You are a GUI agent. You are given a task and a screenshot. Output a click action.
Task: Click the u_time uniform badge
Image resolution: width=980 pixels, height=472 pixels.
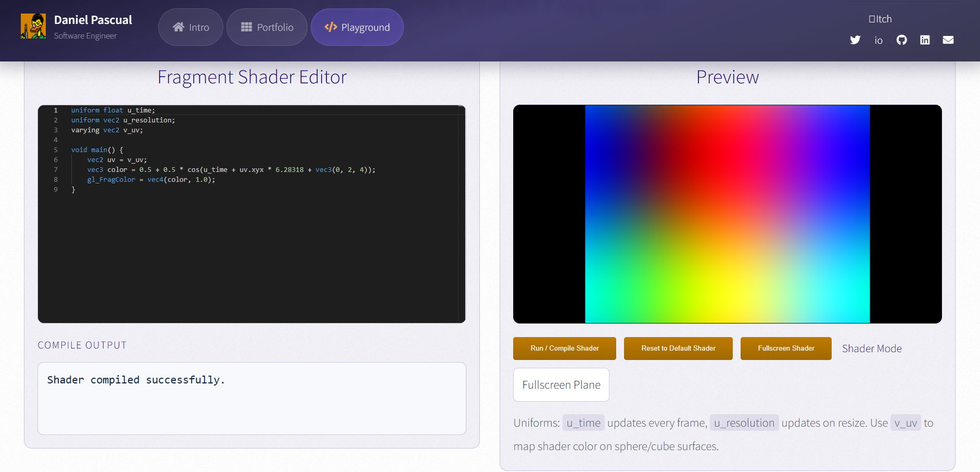point(583,423)
